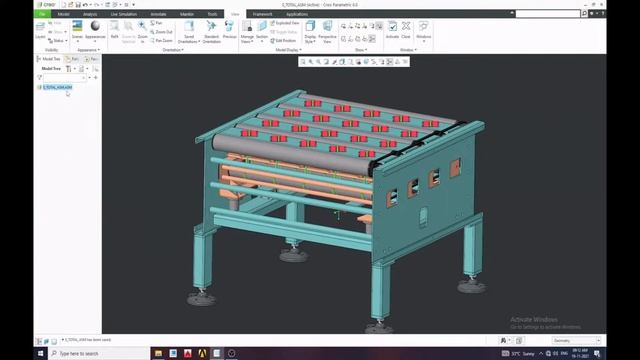Select the S_TOTAL_ASM.ASM tree item
This screenshot has height=360, width=640.
pyautogui.click(x=58, y=87)
